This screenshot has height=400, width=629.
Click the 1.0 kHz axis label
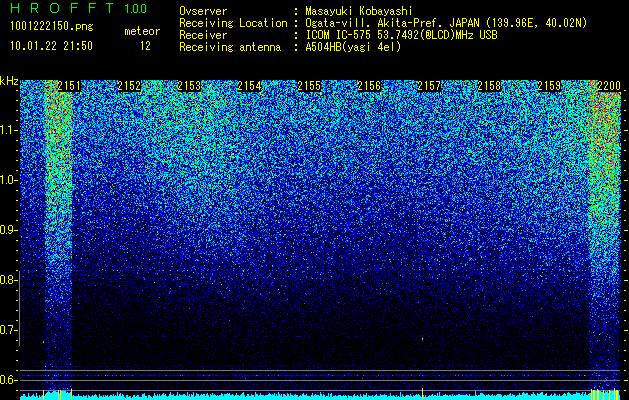coord(8,180)
